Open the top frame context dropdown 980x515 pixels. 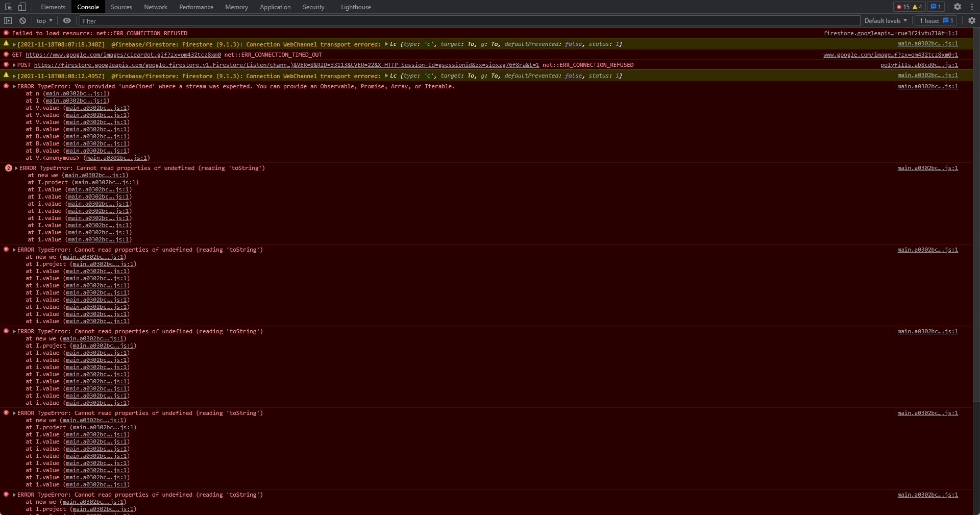tap(43, 20)
